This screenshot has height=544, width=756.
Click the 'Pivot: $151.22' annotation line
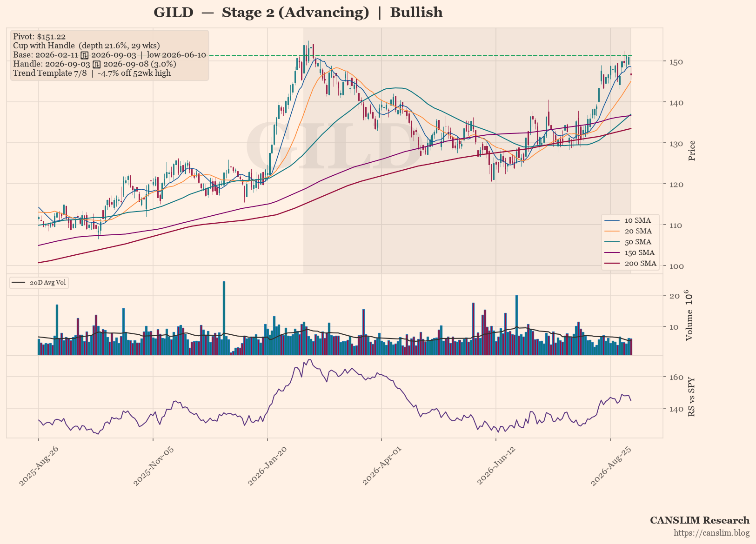click(x=39, y=36)
